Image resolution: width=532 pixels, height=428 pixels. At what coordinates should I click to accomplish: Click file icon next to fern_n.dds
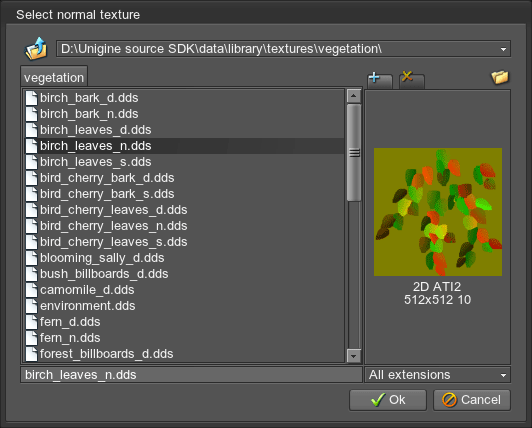coord(32,338)
